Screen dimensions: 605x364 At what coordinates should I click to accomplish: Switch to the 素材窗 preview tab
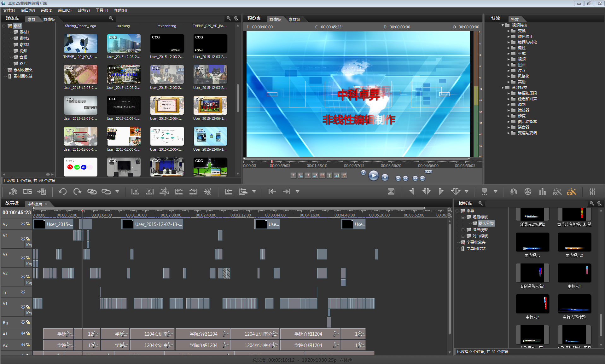coord(294,20)
